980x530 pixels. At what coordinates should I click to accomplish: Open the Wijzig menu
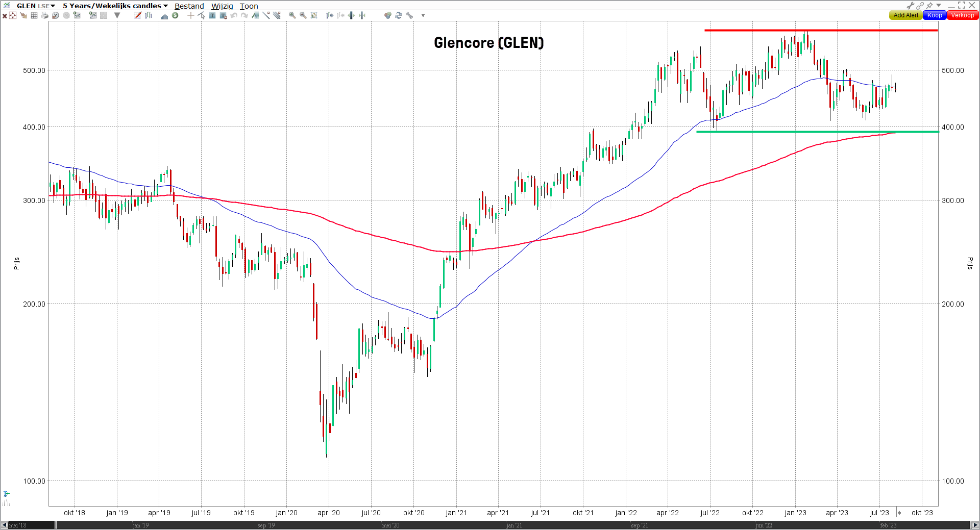(222, 6)
